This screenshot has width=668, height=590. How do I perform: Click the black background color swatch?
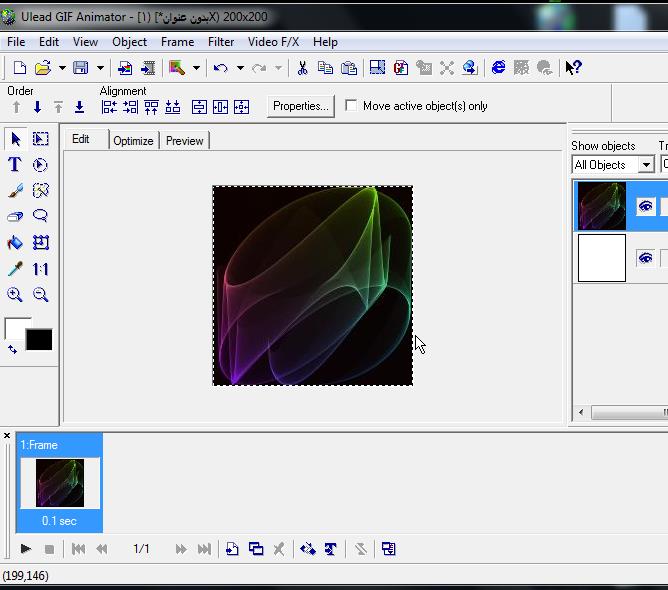point(39,340)
